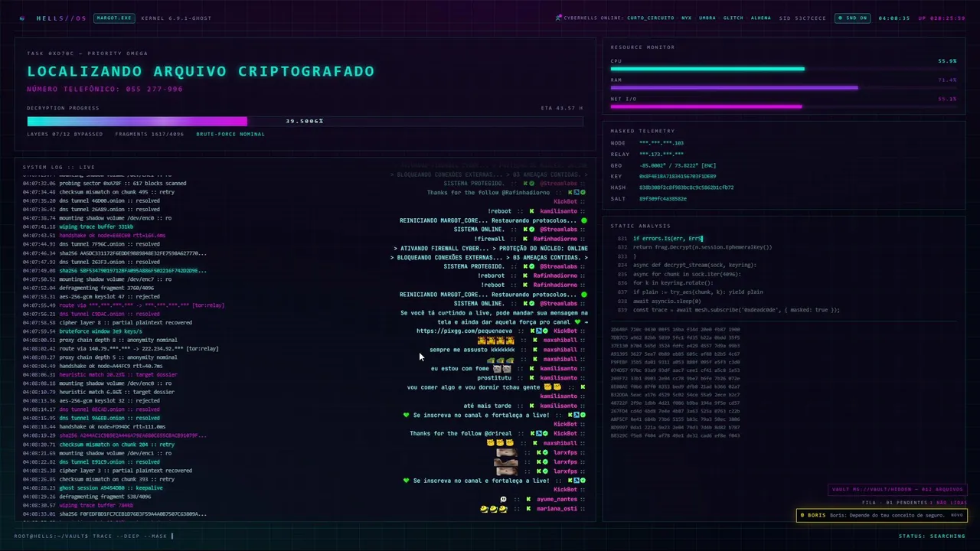This screenshot has width=980, height=551.
Task: Click 'heuristic match 20.23%' log entry
Action: pyautogui.click(x=100, y=375)
